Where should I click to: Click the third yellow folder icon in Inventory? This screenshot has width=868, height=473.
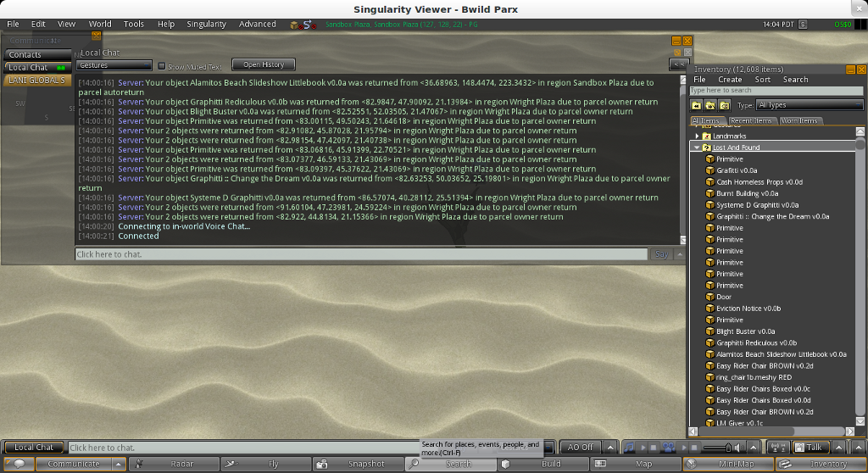coord(724,105)
